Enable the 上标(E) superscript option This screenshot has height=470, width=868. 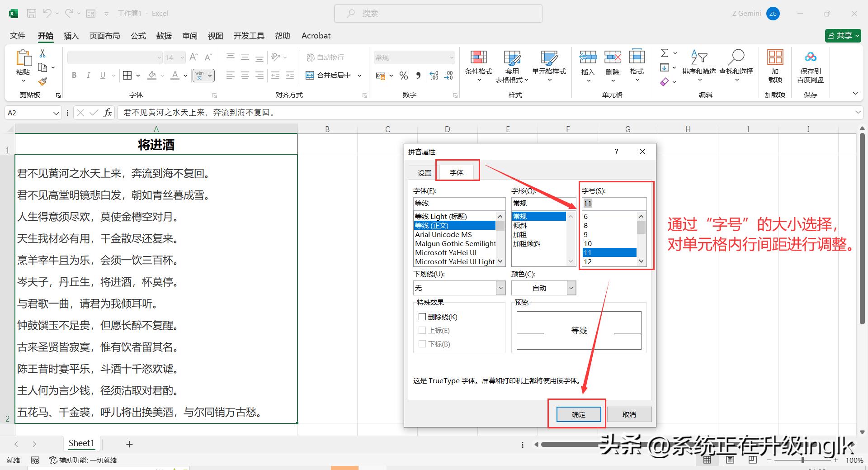422,330
